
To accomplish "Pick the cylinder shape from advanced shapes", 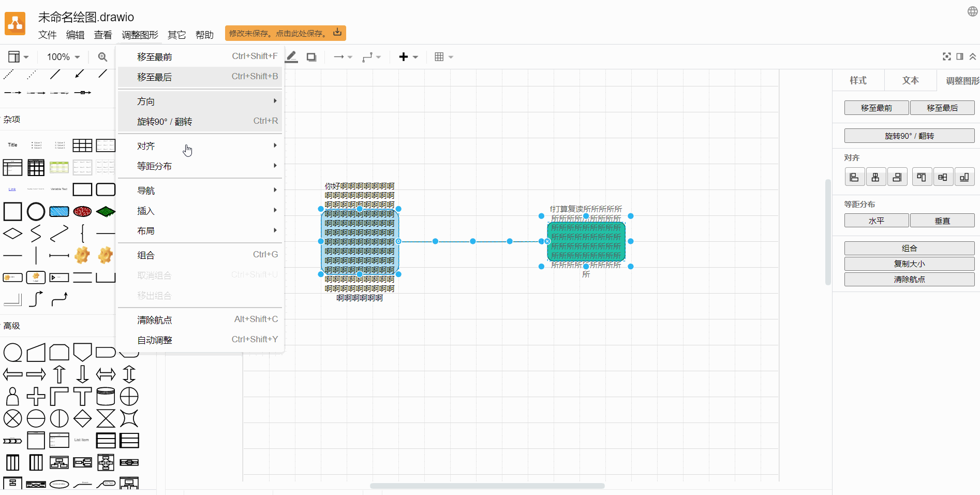I will (x=106, y=397).
